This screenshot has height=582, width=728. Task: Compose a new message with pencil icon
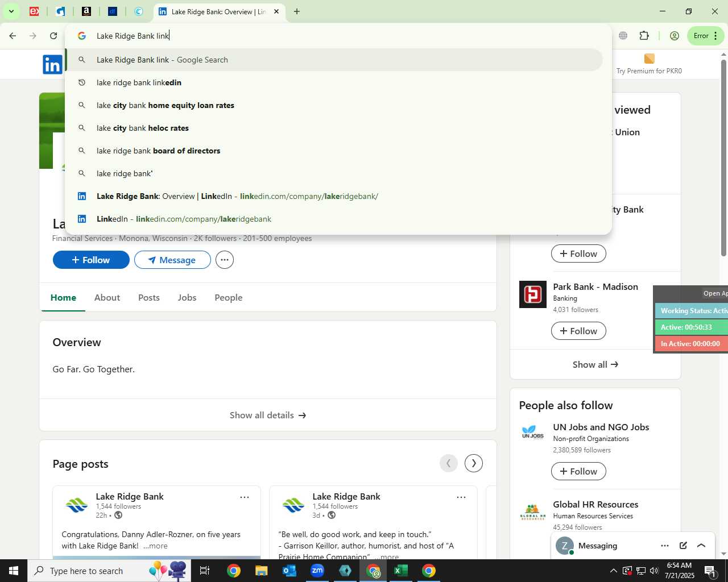coord(683,546)
